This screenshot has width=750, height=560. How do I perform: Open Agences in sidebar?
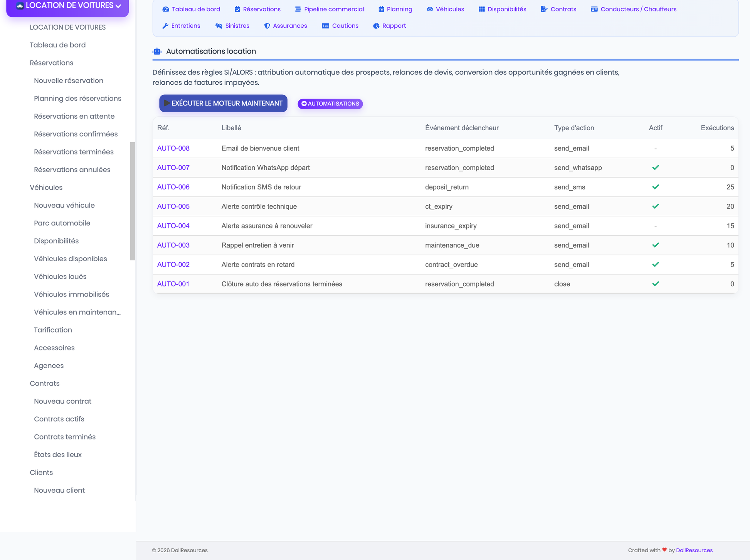(49, 366)
